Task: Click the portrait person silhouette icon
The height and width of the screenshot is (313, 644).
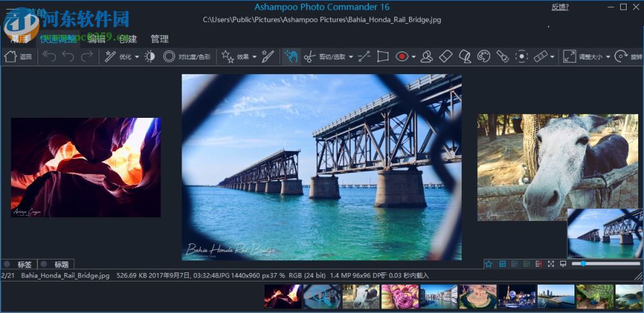Action: pyautogui.click(x=427, y=57)
